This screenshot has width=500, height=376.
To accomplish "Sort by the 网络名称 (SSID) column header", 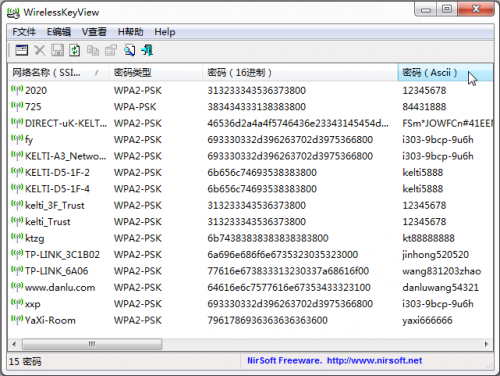I will [x=58, y=72].
